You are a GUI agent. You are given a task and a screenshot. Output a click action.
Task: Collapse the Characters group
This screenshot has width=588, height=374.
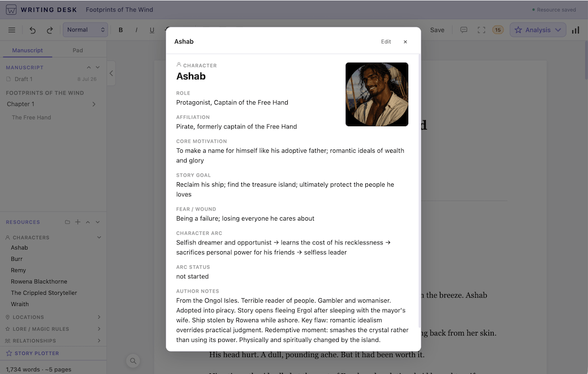pos(99,238)
